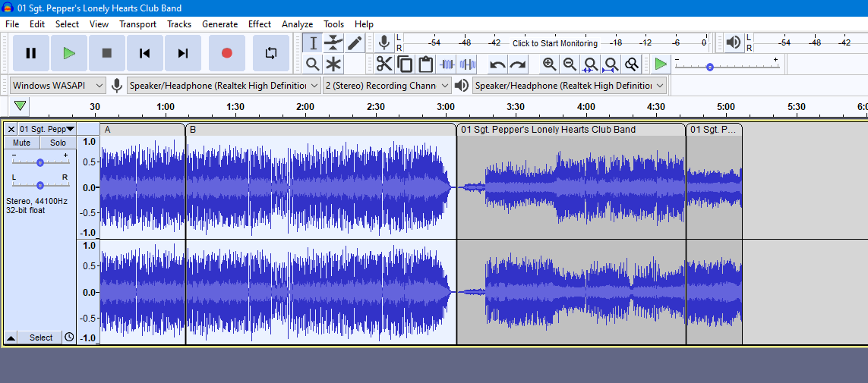The height and width of the screenshot is (383, 868).
Task: Close the track with the X button
Action: click(x=11, y=130)
